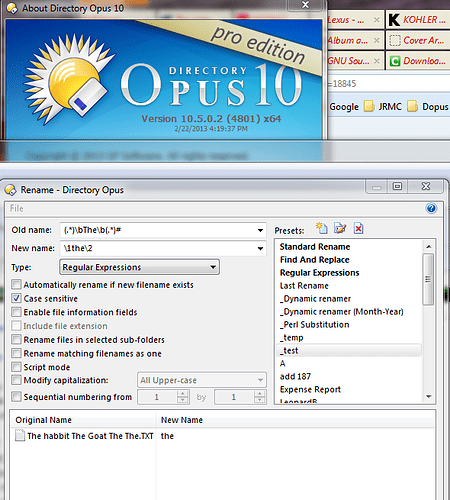450x500 pixels.
Task: Click the file icon beside The habbit file
Action: 20,436
